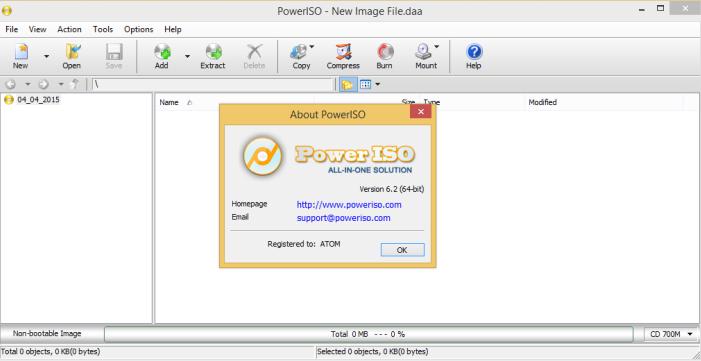Click the Non-bootable Image status button
This screenshot has height=361, width=701.
tap(47, 334)
